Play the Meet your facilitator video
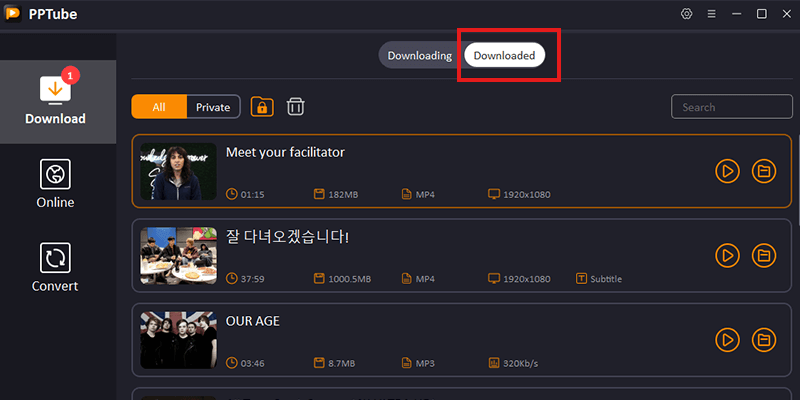This screenshot has width=800, height=400. point(727,171)
